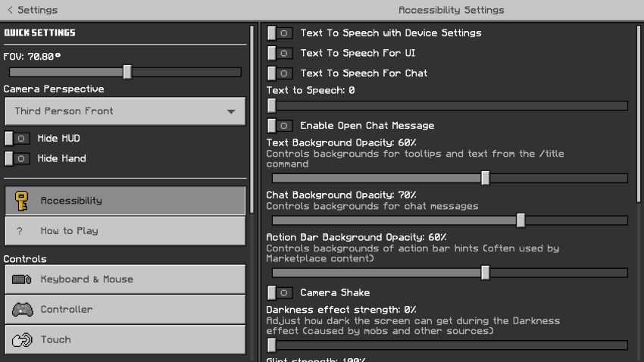Click the dropdown arrow on Third Person Front
The height and width of the screenshot is (362, 644).
pyautogui.click(x=231, y=112)
